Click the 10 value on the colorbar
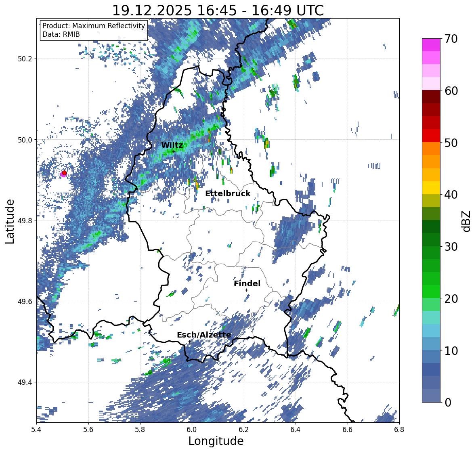The width and height of the screenshot is (476, 451). tap(451, 350)
